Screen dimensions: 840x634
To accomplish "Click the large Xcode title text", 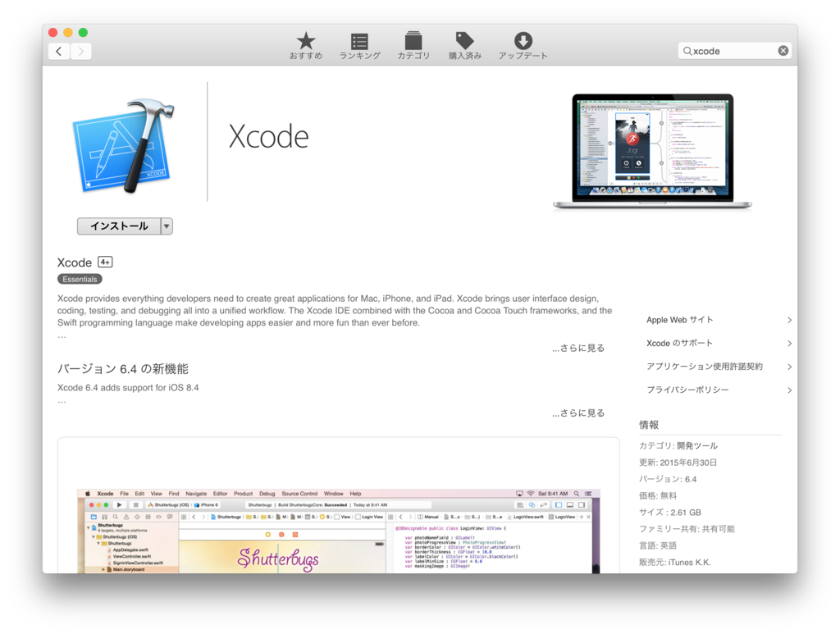I will click(268, 136).
